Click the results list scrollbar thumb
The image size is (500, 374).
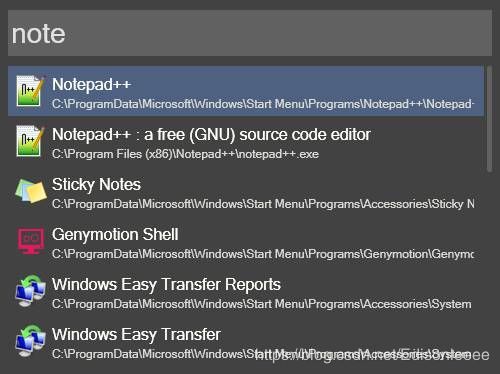(489, 119)
